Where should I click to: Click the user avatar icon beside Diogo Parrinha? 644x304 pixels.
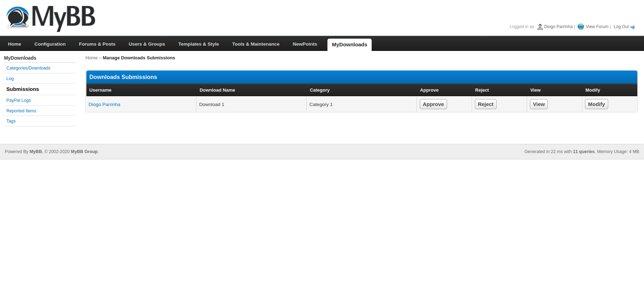(540, 27)
